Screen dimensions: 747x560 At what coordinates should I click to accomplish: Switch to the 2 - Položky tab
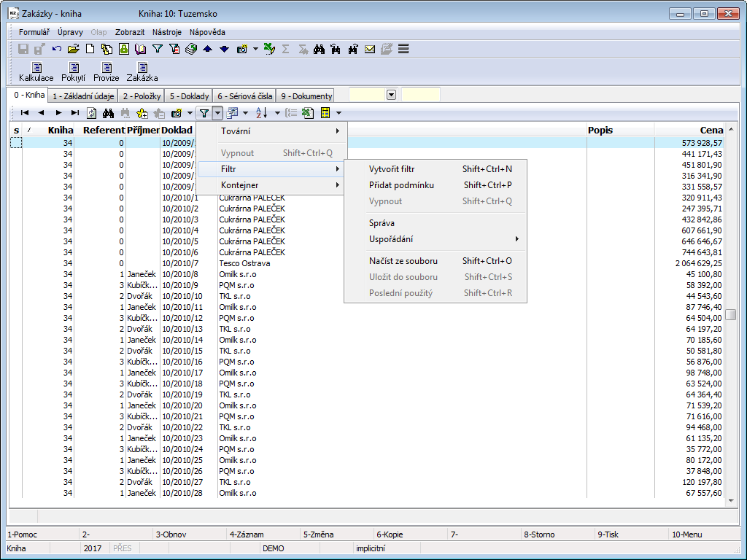pos(142,96)
